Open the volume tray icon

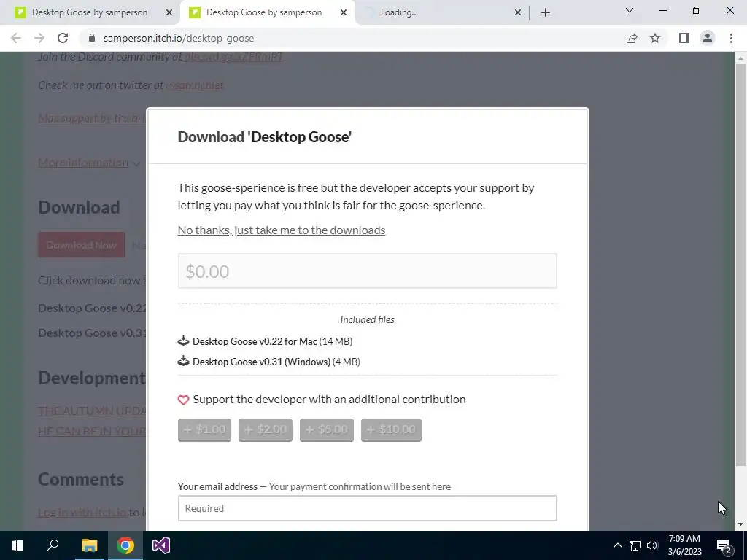coord(652,545)
